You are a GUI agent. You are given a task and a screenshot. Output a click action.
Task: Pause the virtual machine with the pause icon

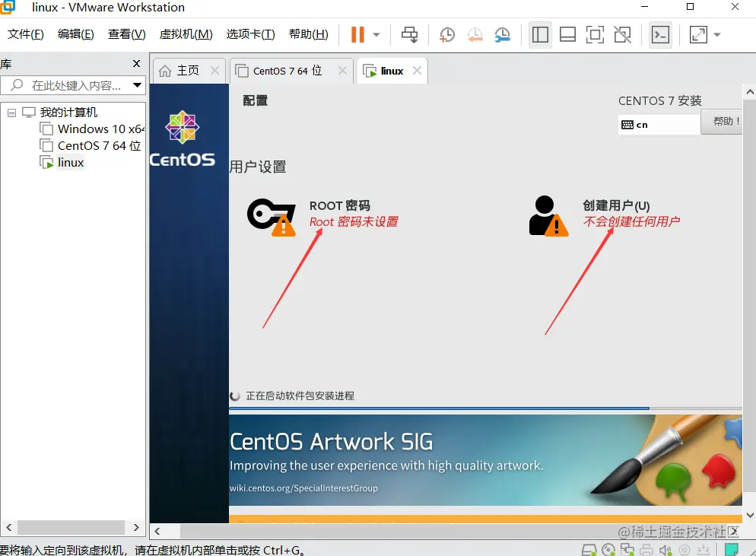tap(357, 35)
